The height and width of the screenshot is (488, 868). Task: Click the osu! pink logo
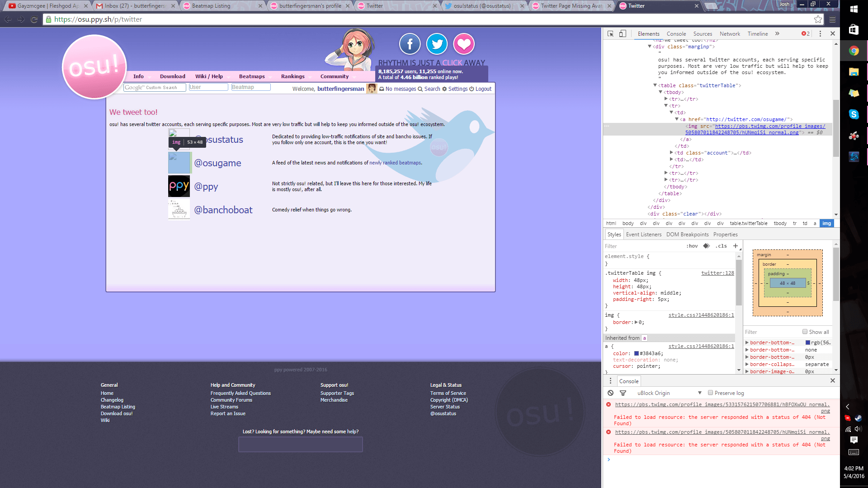point(94,67)
